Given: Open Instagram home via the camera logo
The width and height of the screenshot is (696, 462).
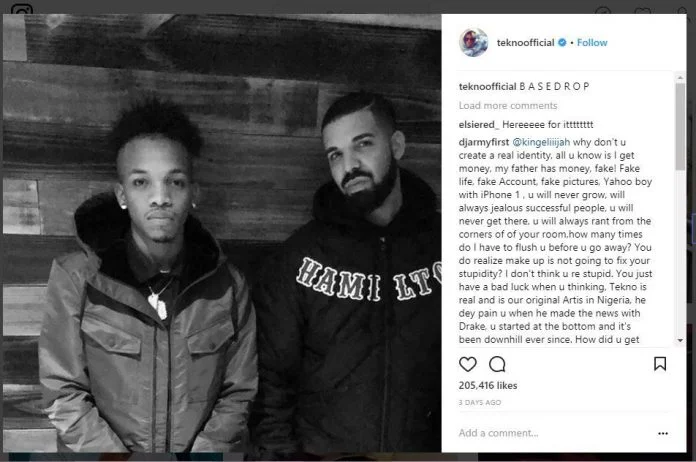Looking at the screenshot, I should click(x=22, y=9).
